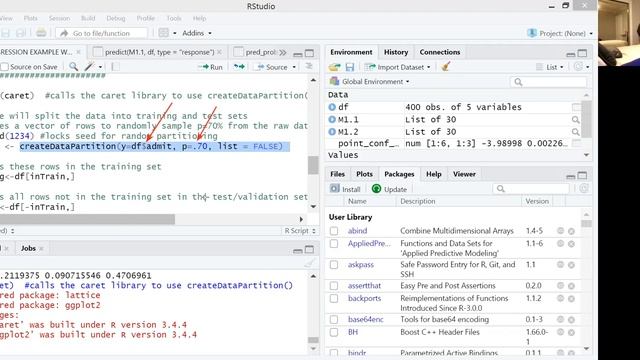The image size is (640, 360).
Task: Open the abind package link
Action: [357, 231]
